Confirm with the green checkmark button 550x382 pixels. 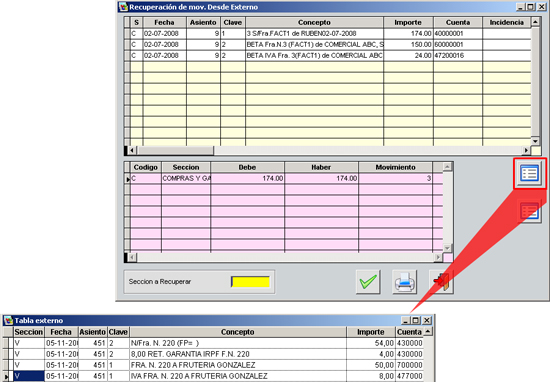(x=368, y=282)
